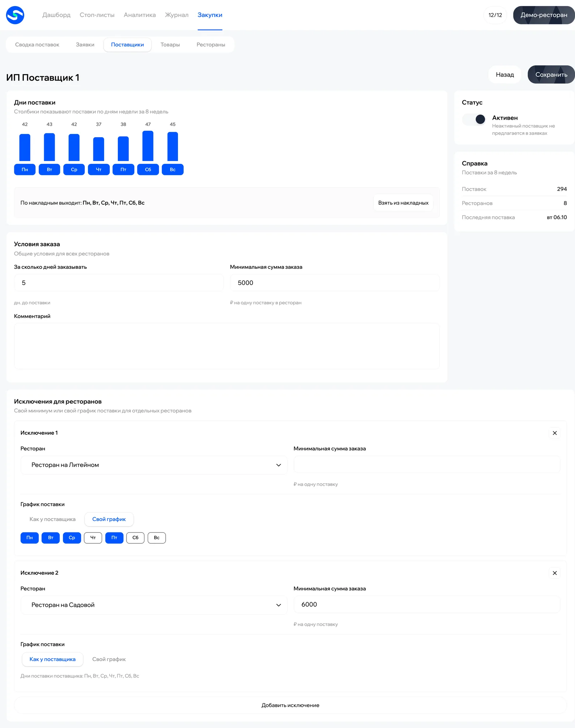Viewport: 575px width, 728px height.
Task: Toggle Вт in Дни поставки chart
Action: pyautogui.click(x=49, y=170)
